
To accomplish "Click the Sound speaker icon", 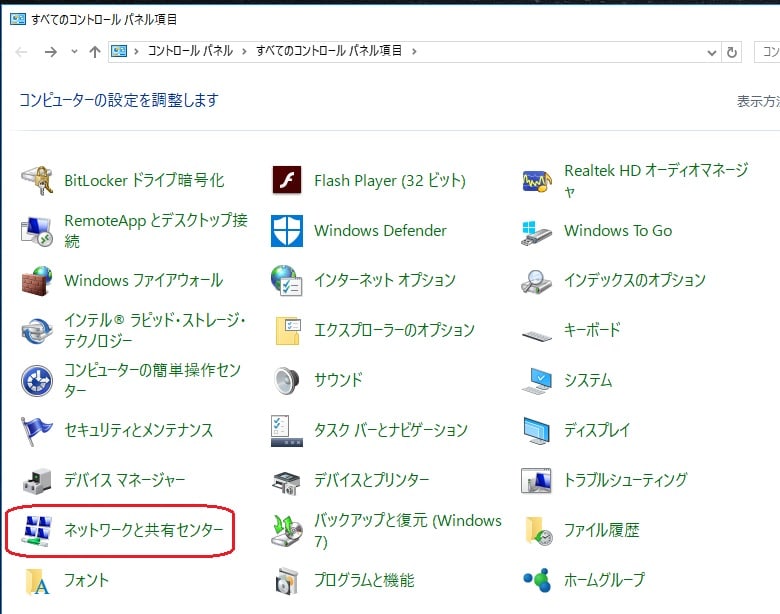I will coord(287,381).
